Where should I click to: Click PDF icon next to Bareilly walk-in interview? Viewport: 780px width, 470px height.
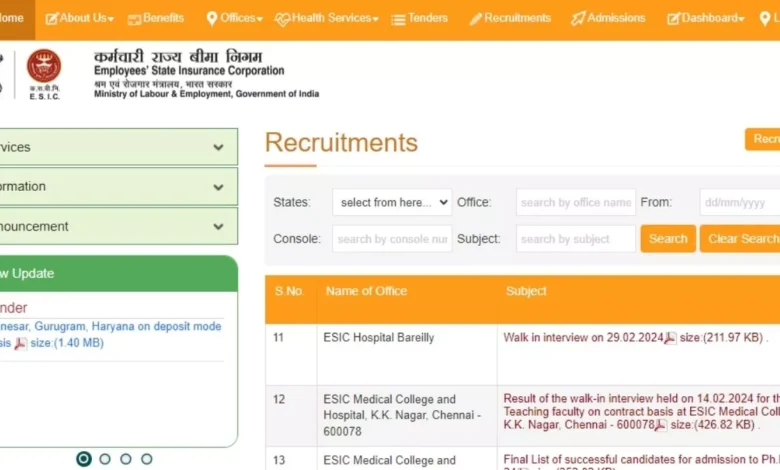670,339
